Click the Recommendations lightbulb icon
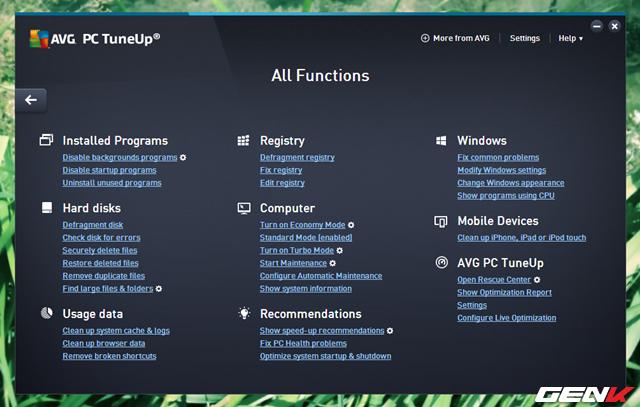 point(243,313)
